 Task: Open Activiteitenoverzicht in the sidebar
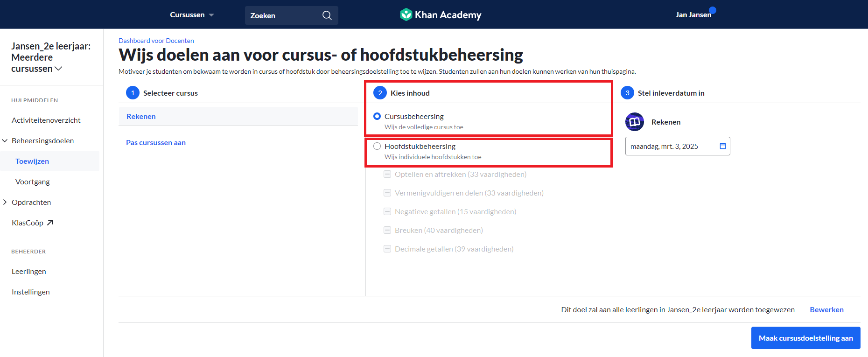(x=46, y=120)
